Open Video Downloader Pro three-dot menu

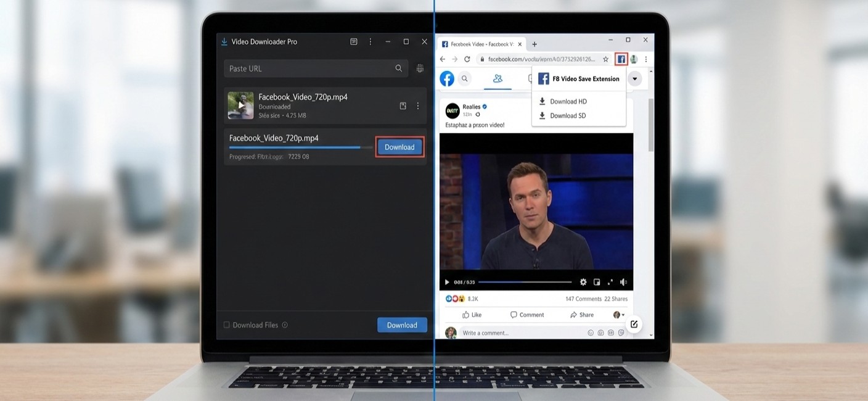point(371,41)
